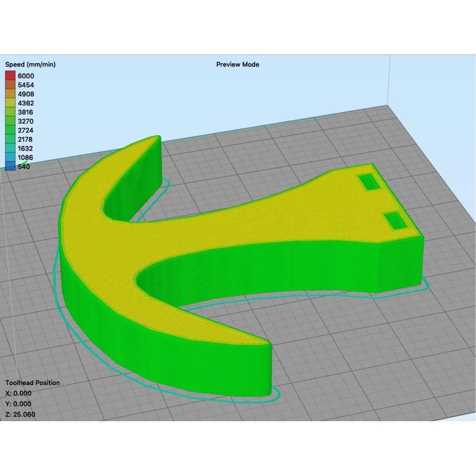This screenshot has height=476, width=476.
Task: Select the 5454 speed legend swatch
Action: [10, 85]
